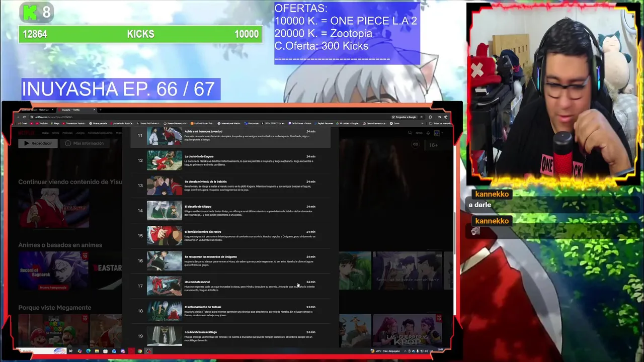Click title 'El entrenamiento de Totosai'
This screenshot has height=362, width=644.
(x=203, y=307)
